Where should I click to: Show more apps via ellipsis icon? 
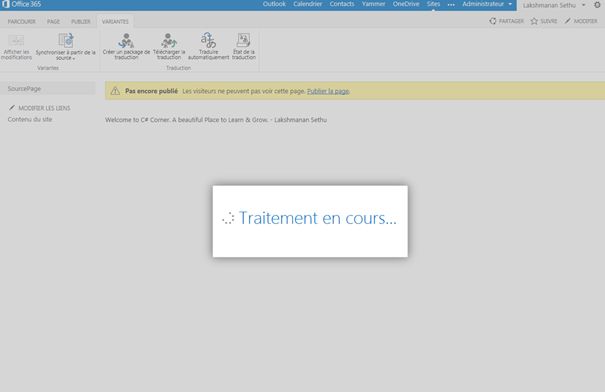pos(451,5)
